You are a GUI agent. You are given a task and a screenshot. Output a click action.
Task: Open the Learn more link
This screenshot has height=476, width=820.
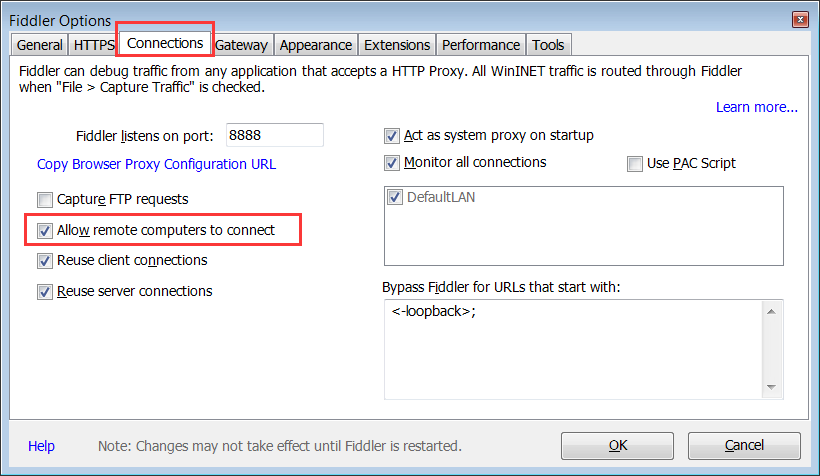(757, 107)
